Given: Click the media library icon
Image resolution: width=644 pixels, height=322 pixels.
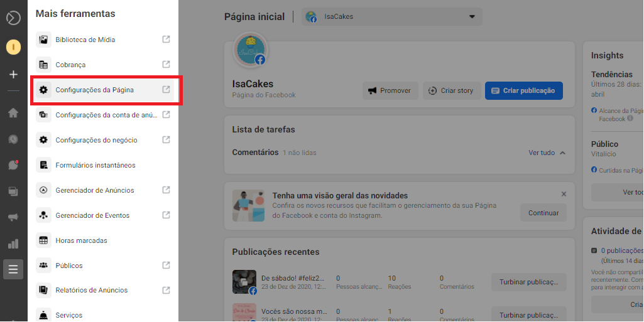Looking at the screenshot, I should click(x=43, y=40).
